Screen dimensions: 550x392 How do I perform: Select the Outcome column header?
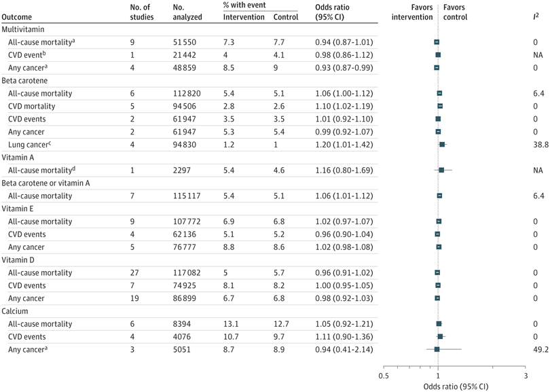coord(16,17)
